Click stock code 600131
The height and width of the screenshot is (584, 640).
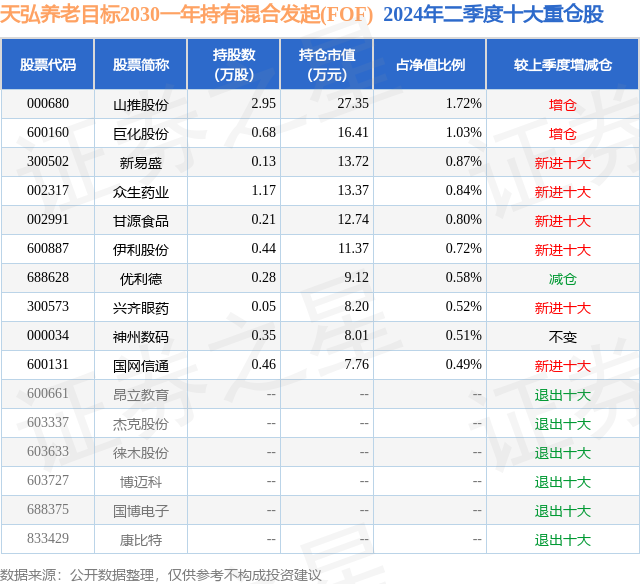[x=48, y=364]
